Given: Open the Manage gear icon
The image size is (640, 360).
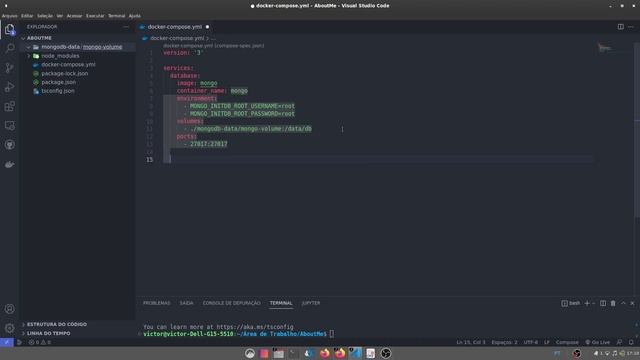Looking at the screenshot, I should tap(9, 328).
